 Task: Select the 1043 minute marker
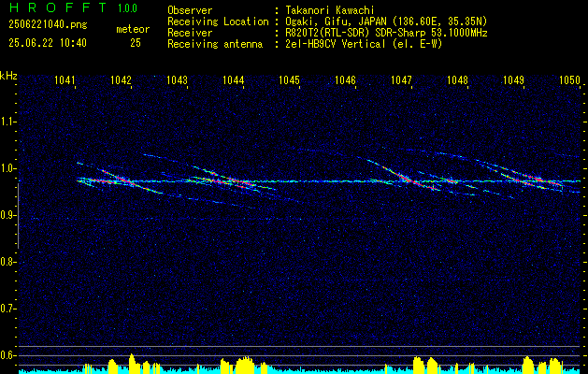177,79
